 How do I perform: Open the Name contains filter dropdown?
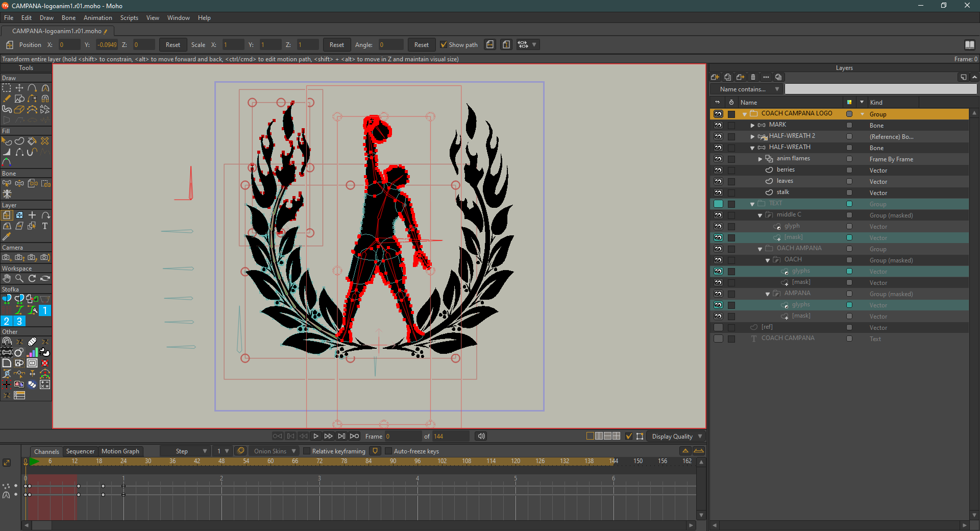pos(746,89)
